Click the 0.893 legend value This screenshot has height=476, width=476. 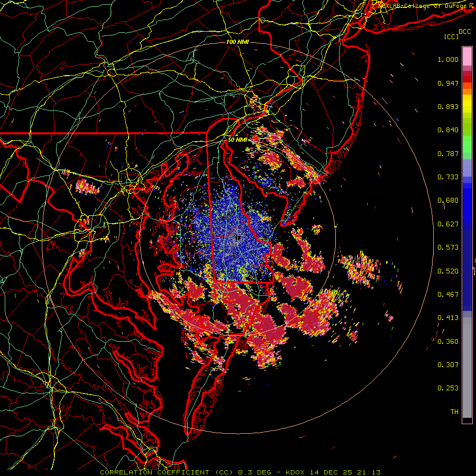click(448, 106)
